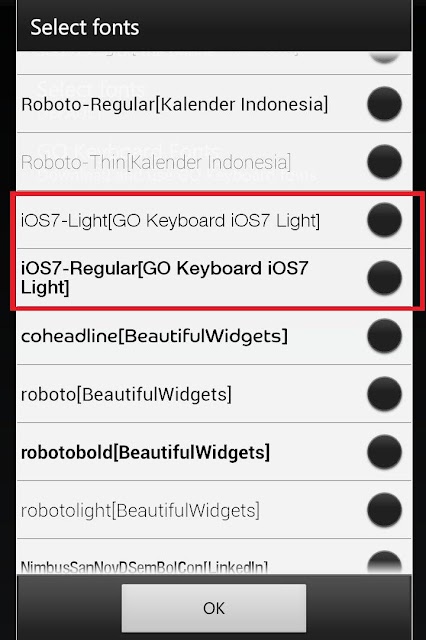Click the Roboto-Regular[Kalender Indonesia] font name
The width and height of the screenshot is (426, 640).
(x=174, y=104)
